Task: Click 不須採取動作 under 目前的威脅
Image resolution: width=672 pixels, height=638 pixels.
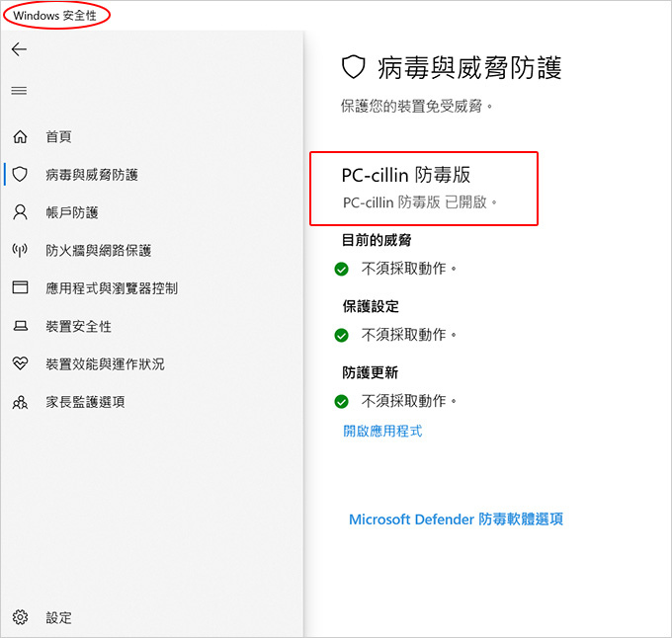Action: (x=408, y=269)
